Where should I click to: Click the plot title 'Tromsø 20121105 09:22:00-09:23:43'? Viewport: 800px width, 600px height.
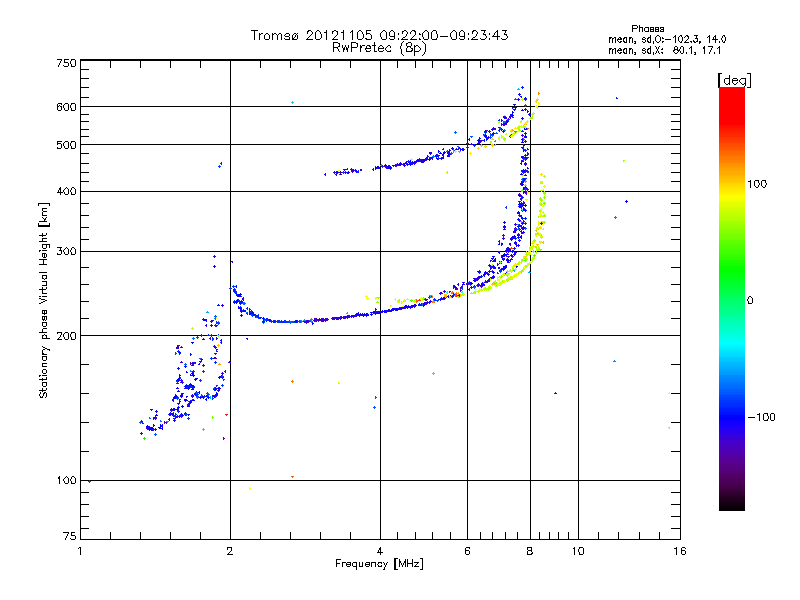click(379, 35)
